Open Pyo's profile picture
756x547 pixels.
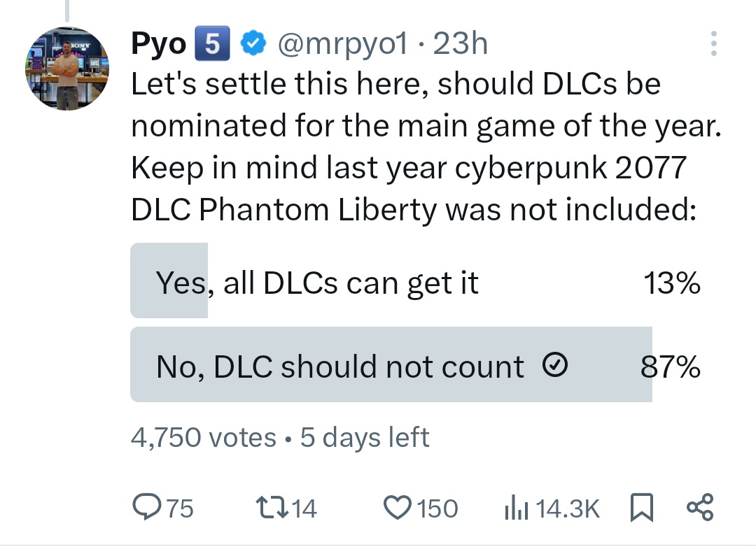tap(67, 68)
